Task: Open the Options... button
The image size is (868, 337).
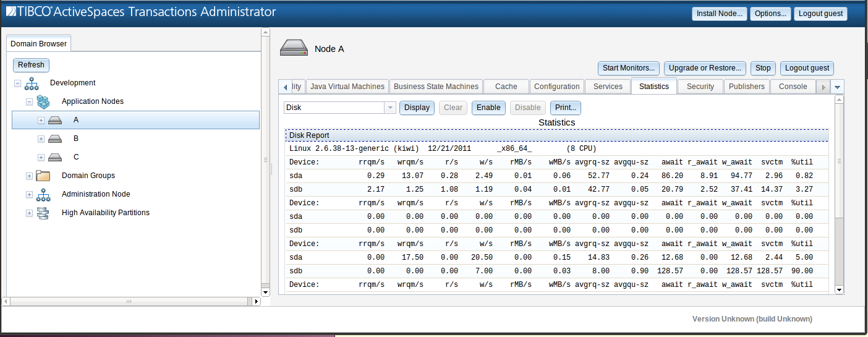Action: tap(770, 14)
